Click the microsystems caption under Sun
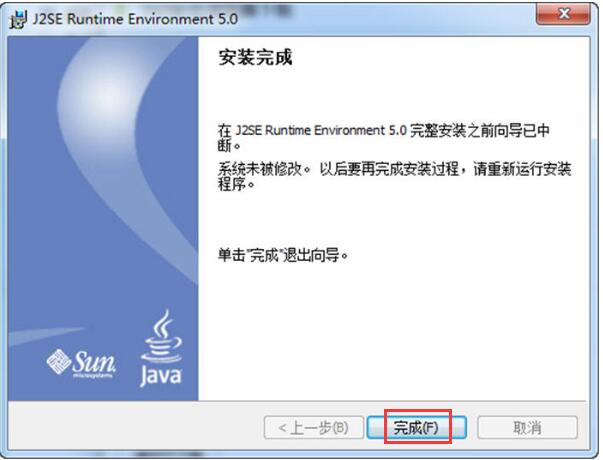603x460 pixels. click(x=93, y=375)
